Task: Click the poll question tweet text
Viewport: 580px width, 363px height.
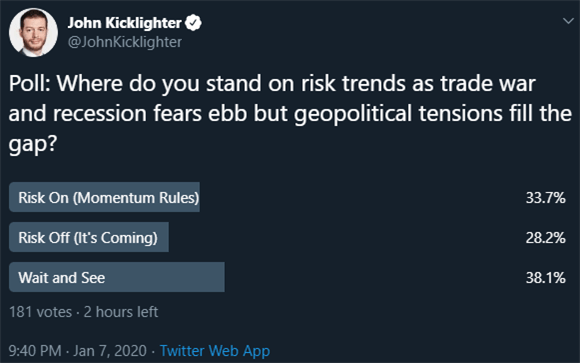Action: click(x=290, y=113)
